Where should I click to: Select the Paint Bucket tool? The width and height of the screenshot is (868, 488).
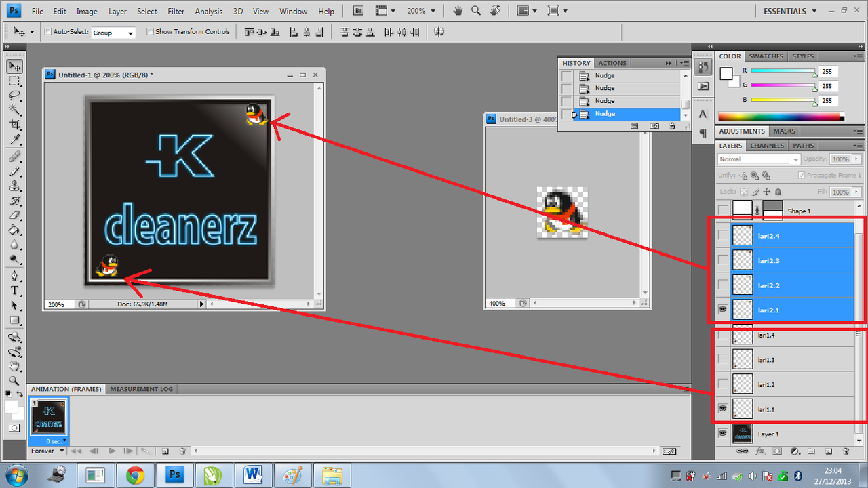(x=15, y=230)
